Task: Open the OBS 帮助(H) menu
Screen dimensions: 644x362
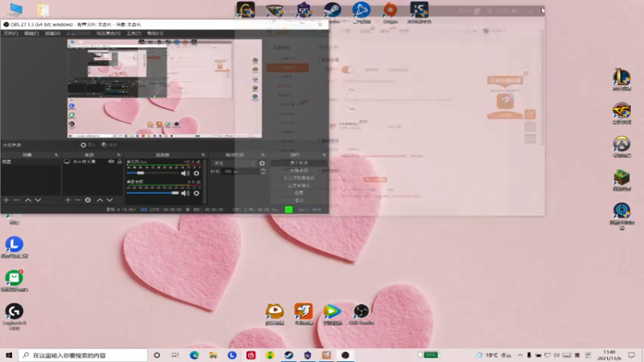Action: (155, 33)
